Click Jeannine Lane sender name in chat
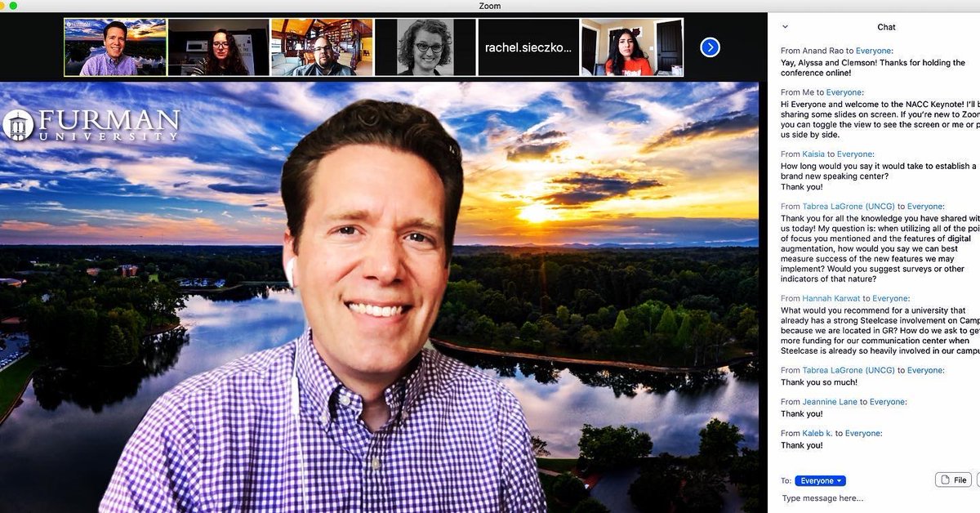 (x=829, y=402)
